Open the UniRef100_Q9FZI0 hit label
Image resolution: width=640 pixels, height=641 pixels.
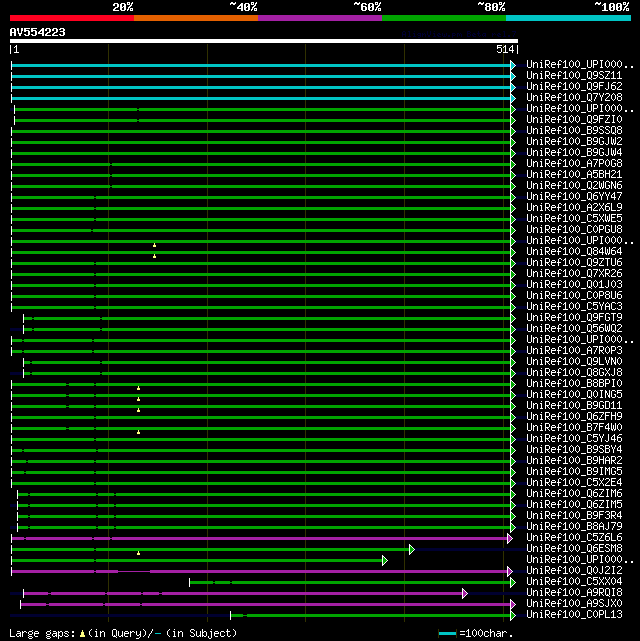(574, 120)
